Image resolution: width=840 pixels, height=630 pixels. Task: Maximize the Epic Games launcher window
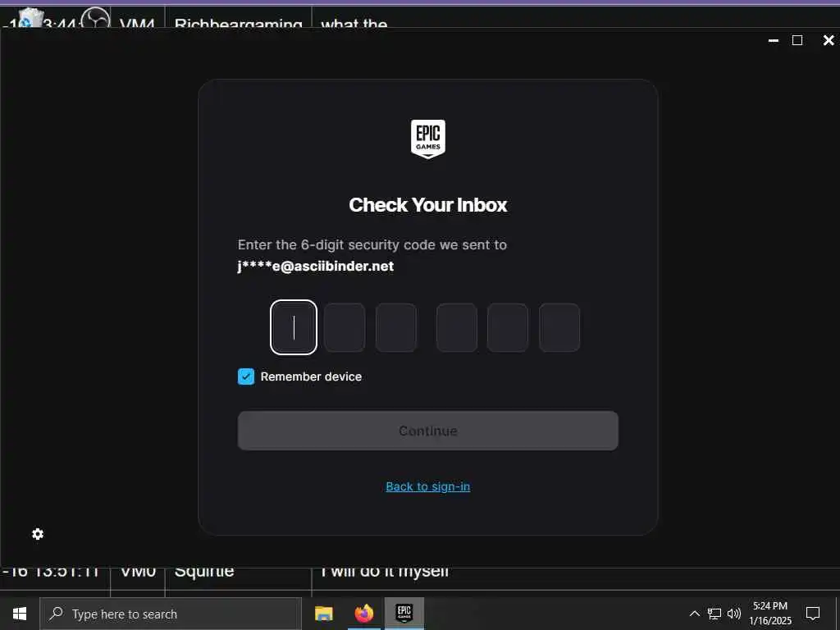(797, 40)
